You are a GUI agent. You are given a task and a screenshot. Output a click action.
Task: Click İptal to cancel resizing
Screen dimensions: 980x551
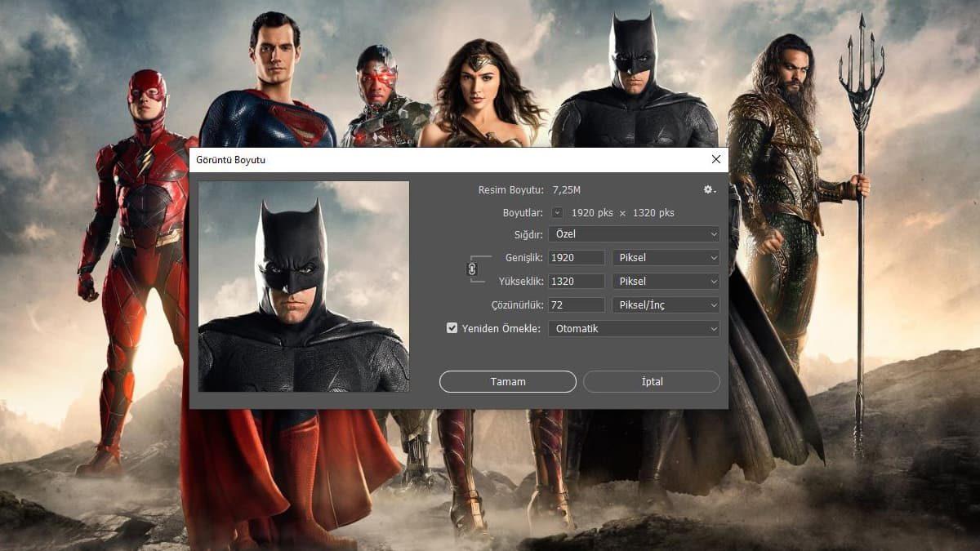(651, 381)
